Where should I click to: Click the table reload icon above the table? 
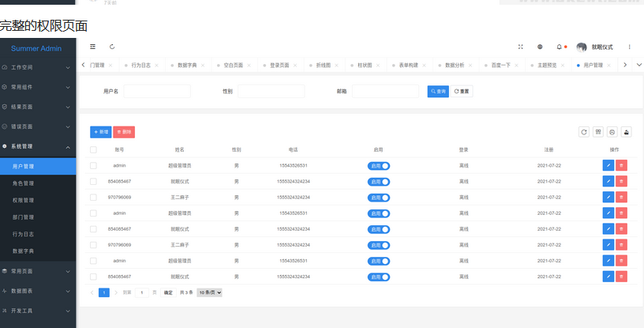coord(584,132)
